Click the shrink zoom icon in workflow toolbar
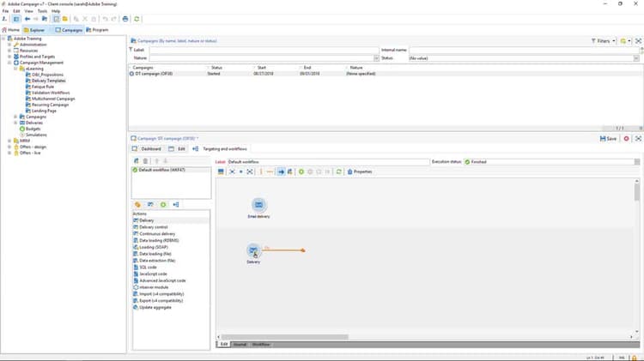The image size is (644, 361). pyautogui.click(x=232, y=171)
